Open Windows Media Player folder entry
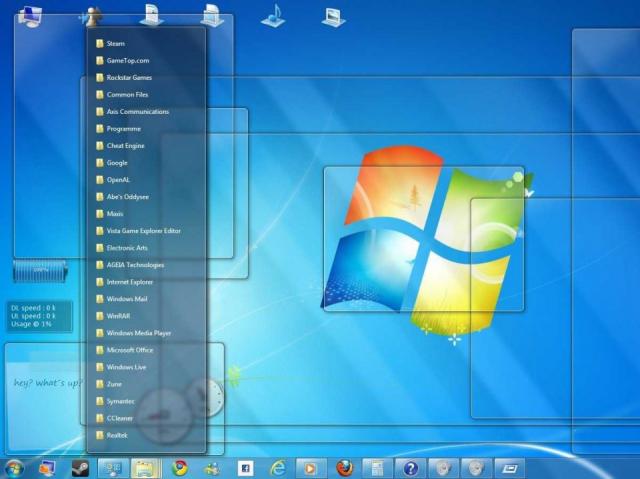The height and width of the screenshot is (479, 640). [133, 333]
